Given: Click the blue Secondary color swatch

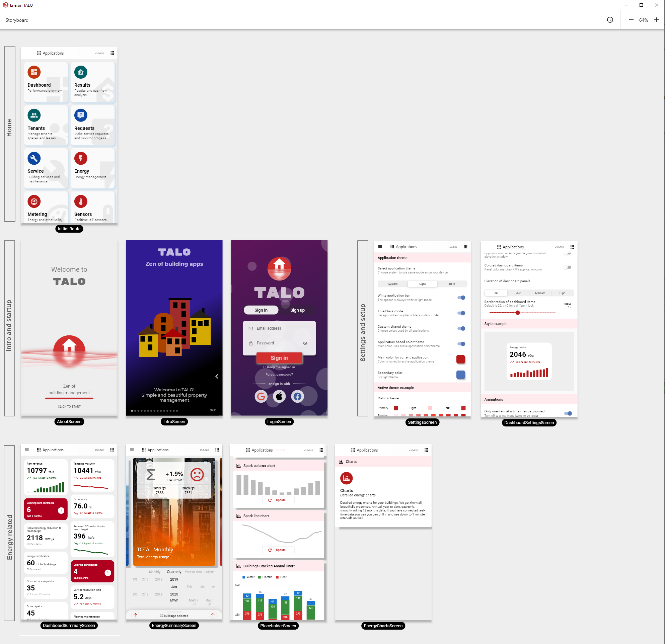Looking at the screenshot, I should click(460, 375).
